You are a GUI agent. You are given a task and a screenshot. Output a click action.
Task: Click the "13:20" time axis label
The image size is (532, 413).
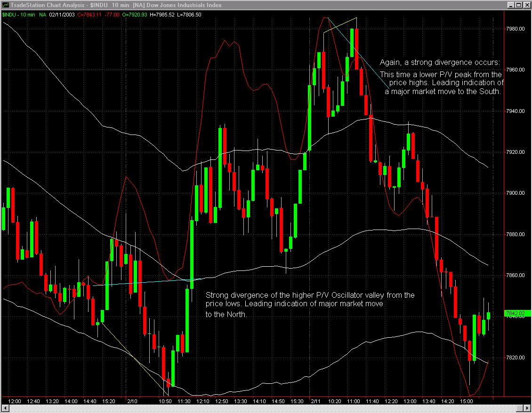[x=52, y=401]
